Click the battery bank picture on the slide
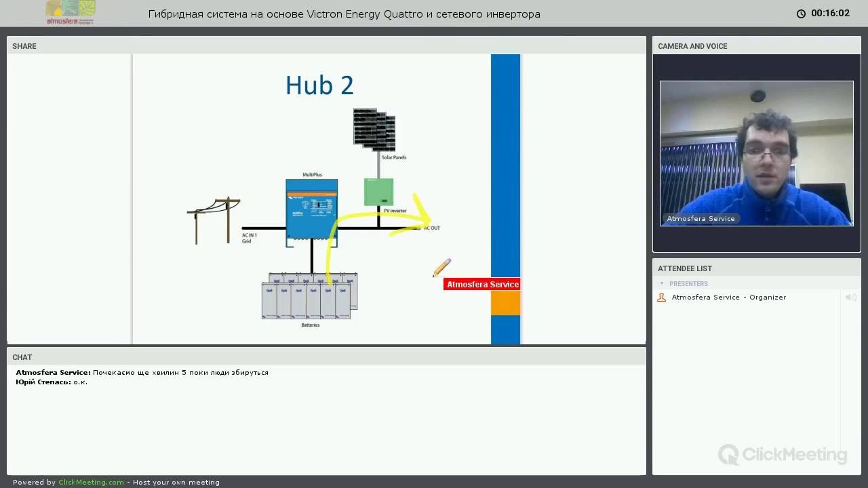Screen dimensions: 868x488 pyautogui.click(x=310, y=296)
